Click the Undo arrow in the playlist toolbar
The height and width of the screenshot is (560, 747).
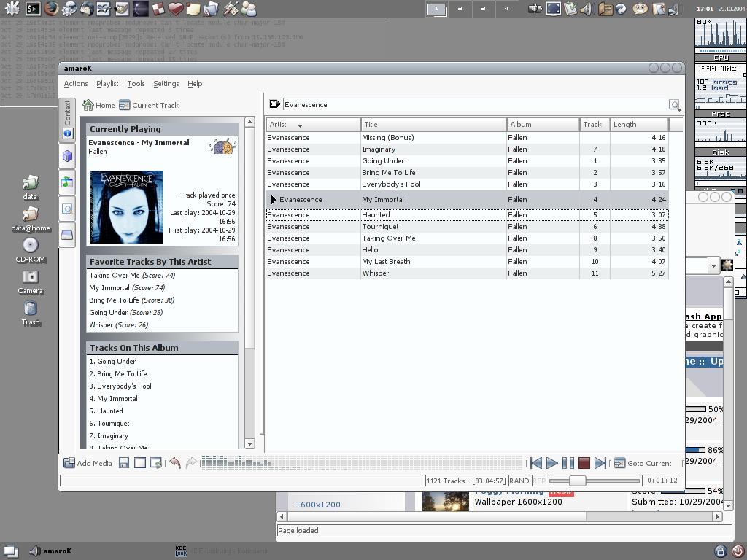point(175,463)
